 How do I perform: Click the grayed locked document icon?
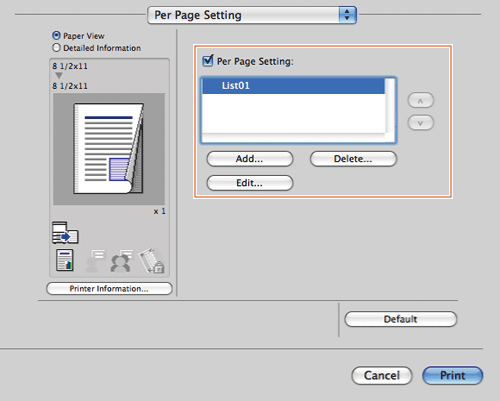click(151, 260)
